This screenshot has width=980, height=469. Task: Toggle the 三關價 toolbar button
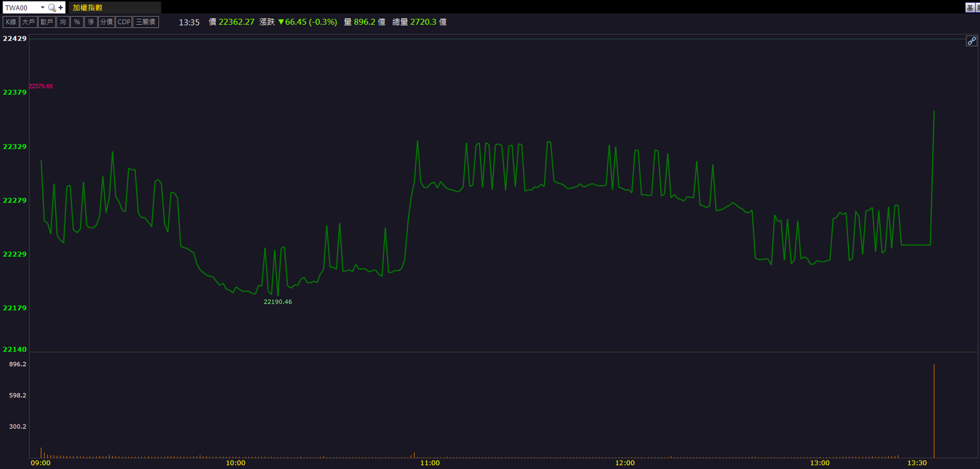(x=146, y=22)
